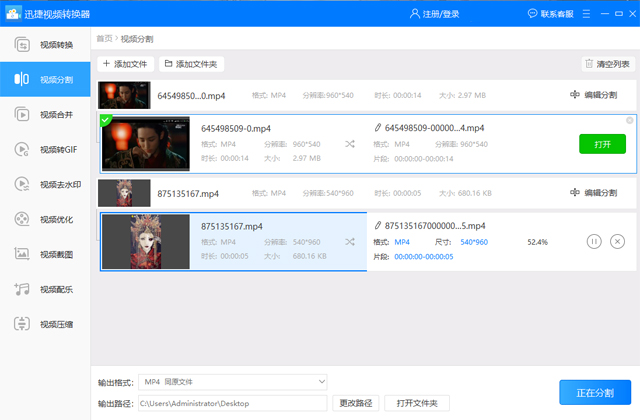Select 视频截图 in the sidebar

pos(45,254)
